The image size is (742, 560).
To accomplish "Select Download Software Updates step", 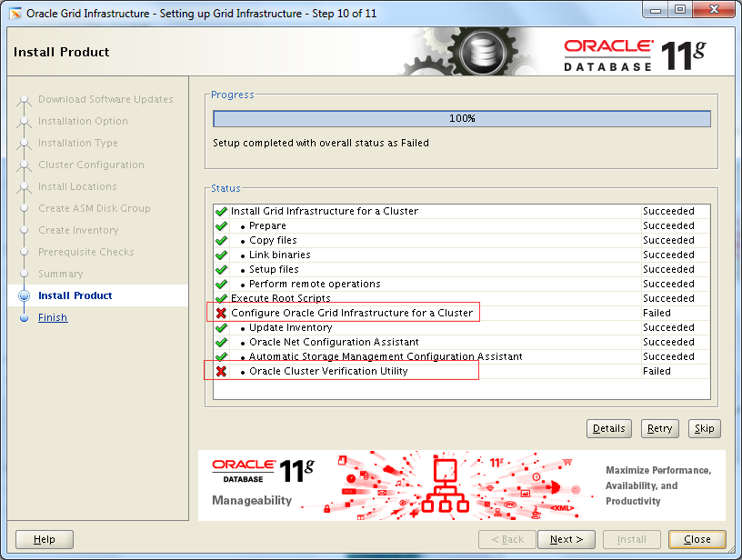I will point(105,99).
